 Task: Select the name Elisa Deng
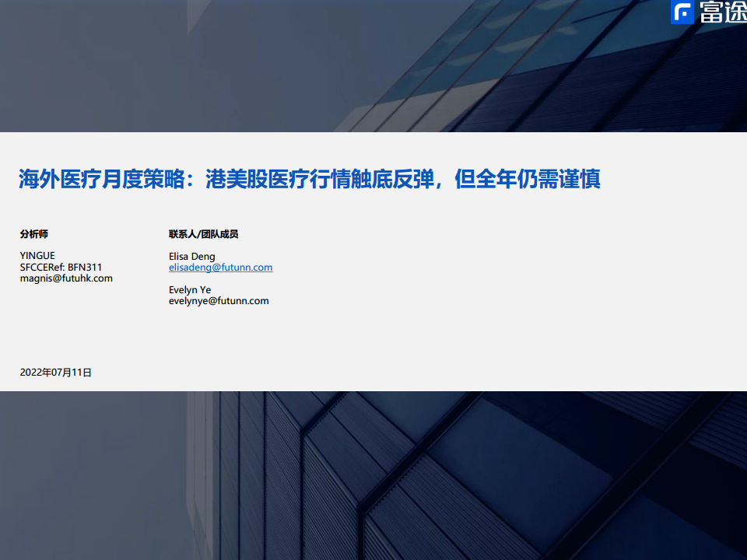[192, 257]
